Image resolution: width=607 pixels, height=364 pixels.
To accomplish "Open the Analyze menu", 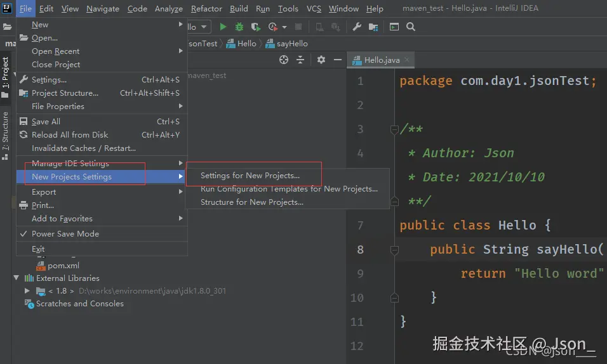I will coord(169,8).
